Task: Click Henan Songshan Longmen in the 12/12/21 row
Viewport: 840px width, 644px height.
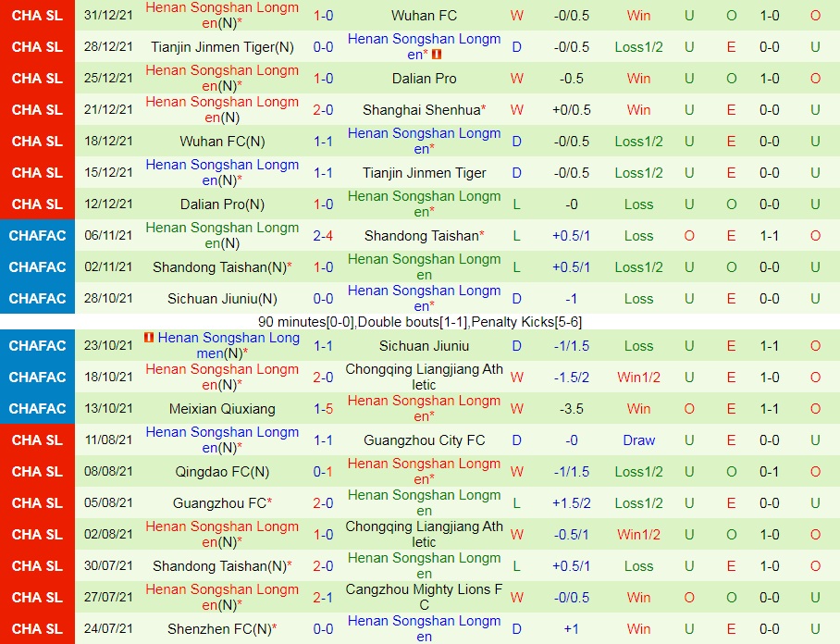Action: (x=424, y=204)
